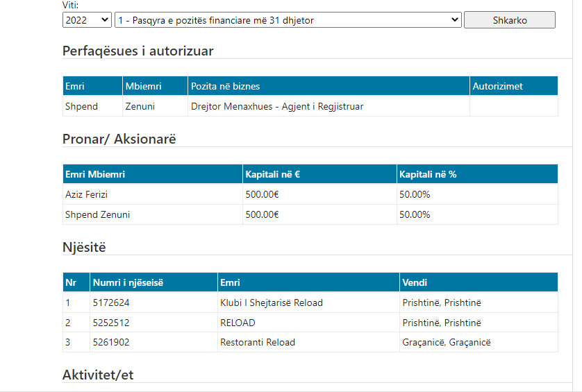
Task: Select the Shpend cell in the representative row
Action: (x=92, y=106)
